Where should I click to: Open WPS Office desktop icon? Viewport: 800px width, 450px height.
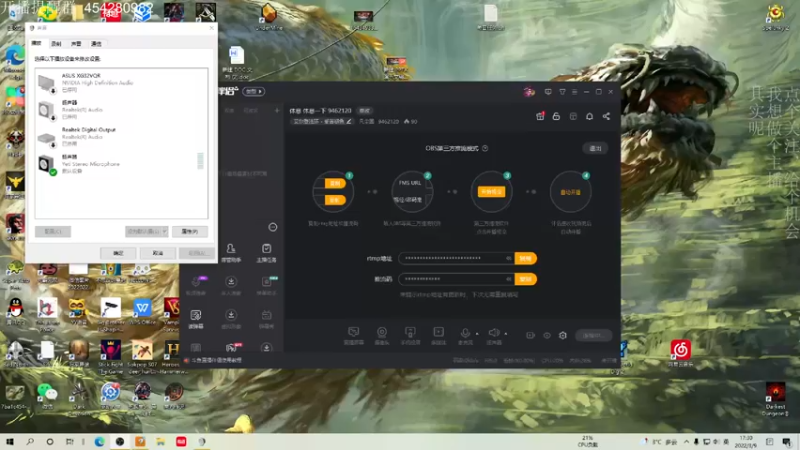tap(142, 311)
